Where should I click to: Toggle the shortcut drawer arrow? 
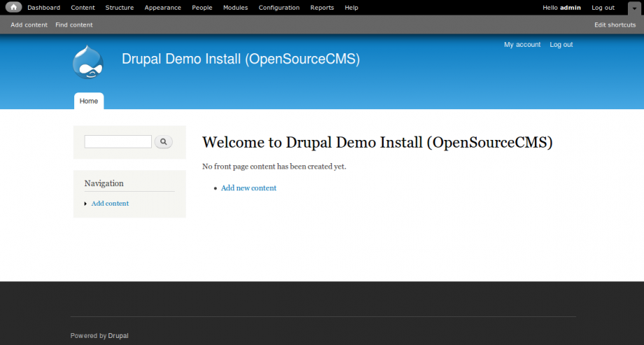pyautogui.click(x=633, y=8)
